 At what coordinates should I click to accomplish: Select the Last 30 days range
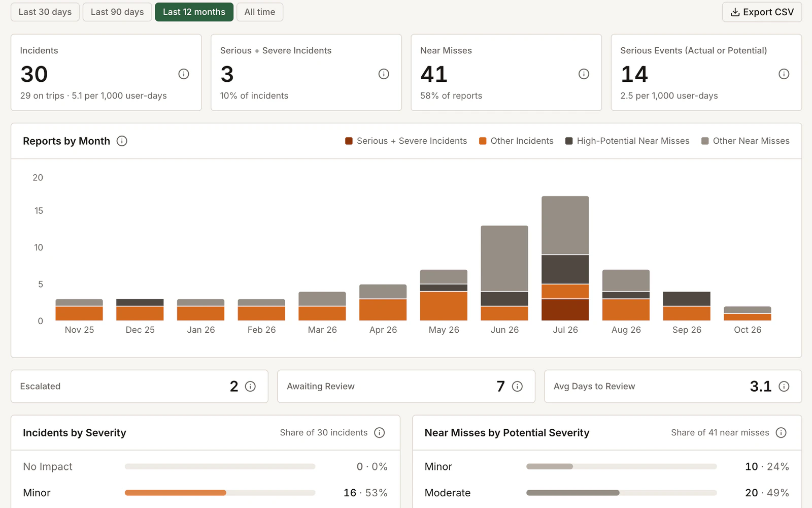point(45,12)
